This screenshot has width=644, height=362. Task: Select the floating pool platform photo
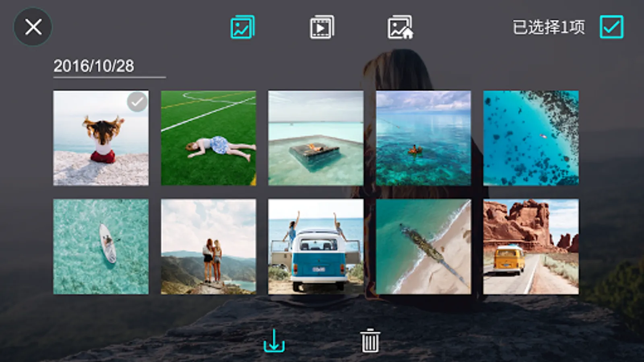[316, 138]
